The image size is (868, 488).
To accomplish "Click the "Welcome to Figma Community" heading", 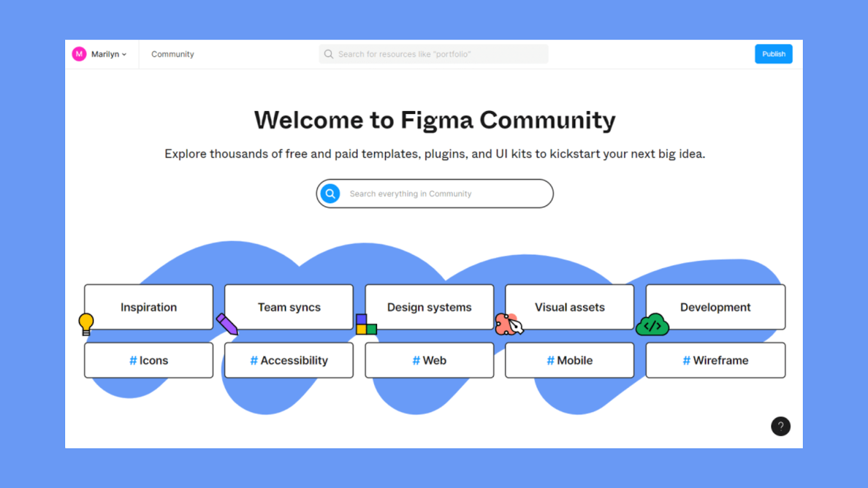I will pos(435,120).
